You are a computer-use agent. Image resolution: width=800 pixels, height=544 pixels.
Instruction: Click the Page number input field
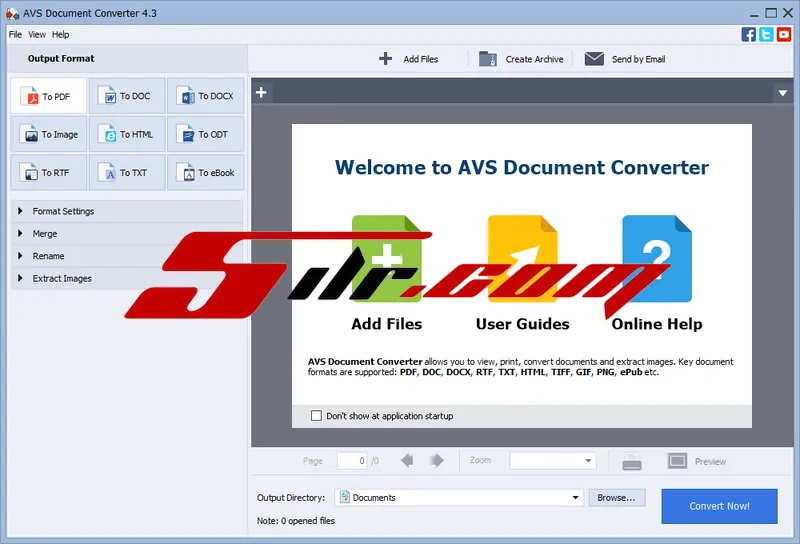click(x=352, y=461)
